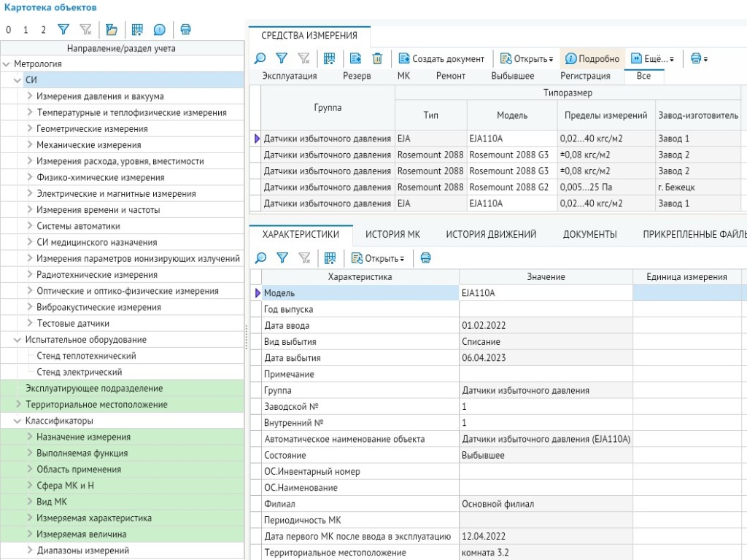Open the Открыть dropdown in characteristics toolbar

378,258
